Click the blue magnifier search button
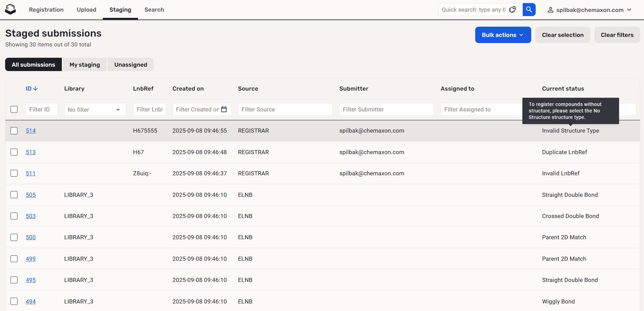This screenshot has width=644, height=311. [529, 10]
